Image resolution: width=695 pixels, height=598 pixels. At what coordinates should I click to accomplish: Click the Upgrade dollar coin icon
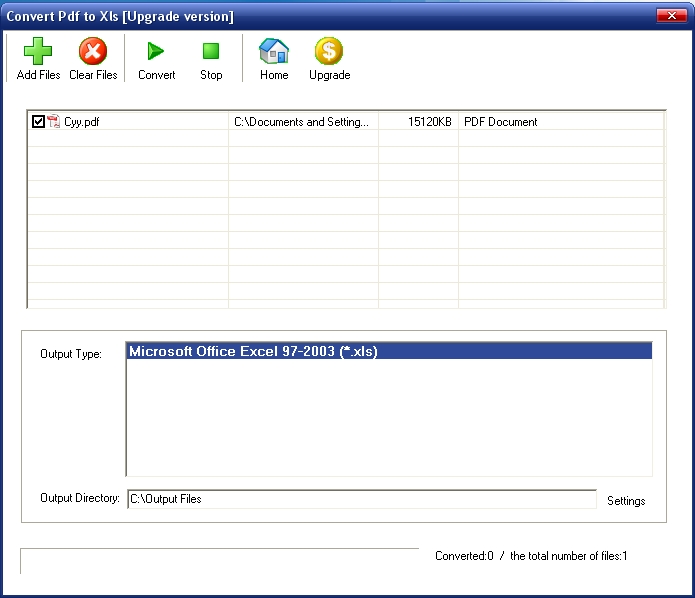tap(329, 51)
